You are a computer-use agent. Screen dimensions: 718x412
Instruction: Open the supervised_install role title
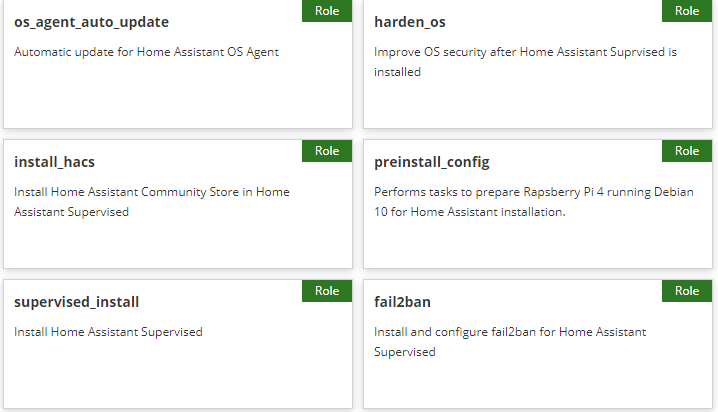77,302
